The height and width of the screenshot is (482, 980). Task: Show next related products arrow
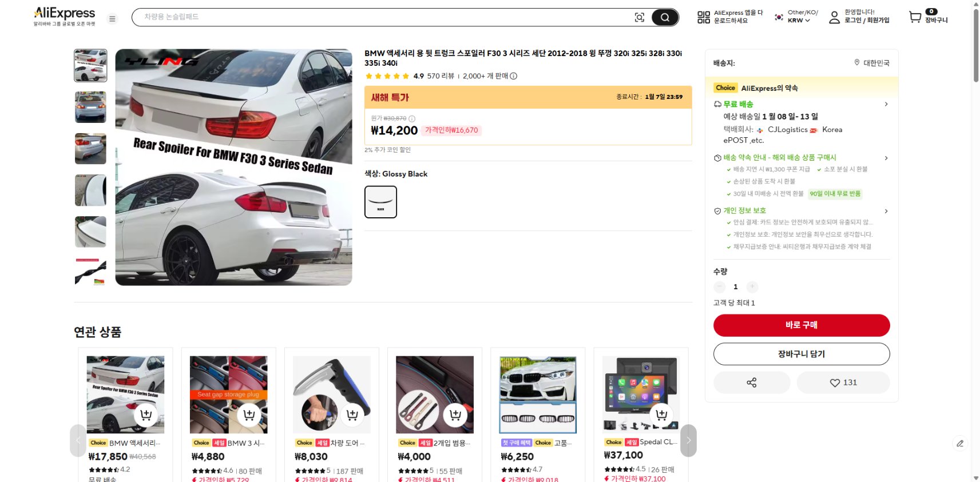coord(688,440)
